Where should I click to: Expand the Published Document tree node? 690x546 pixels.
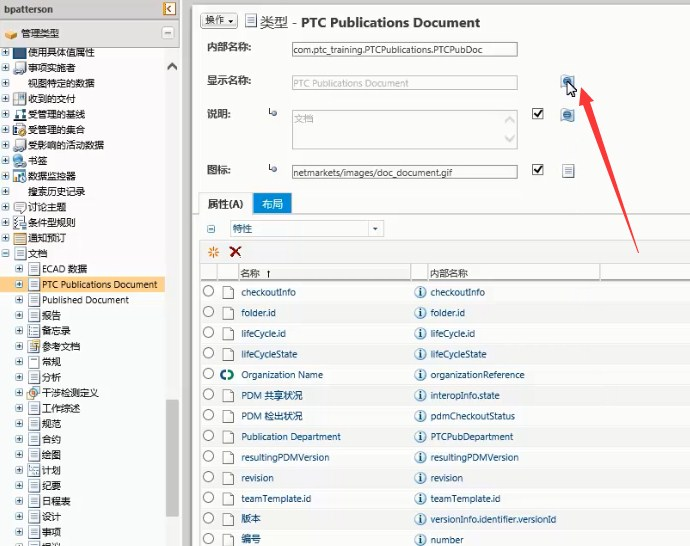[x=19, y=300]
